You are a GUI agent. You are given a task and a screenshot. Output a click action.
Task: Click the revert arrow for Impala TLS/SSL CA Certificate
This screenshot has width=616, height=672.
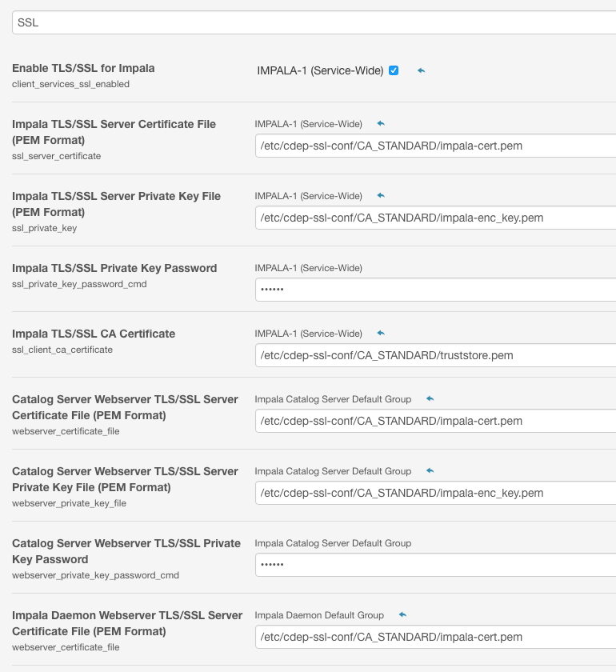(381, 334)
